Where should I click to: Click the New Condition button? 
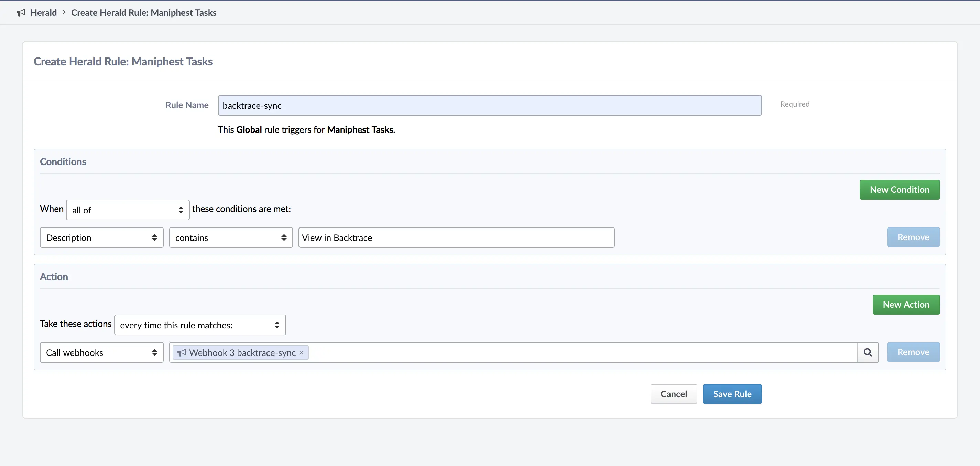point(899,190)
